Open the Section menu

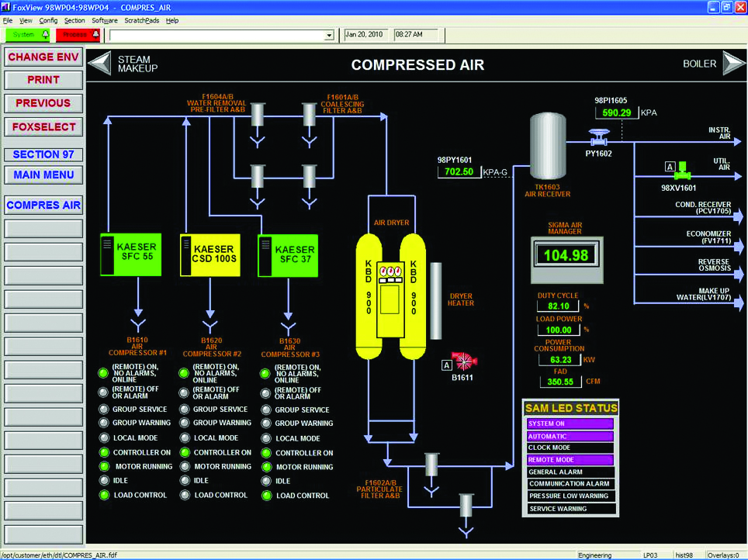point(74,20)
